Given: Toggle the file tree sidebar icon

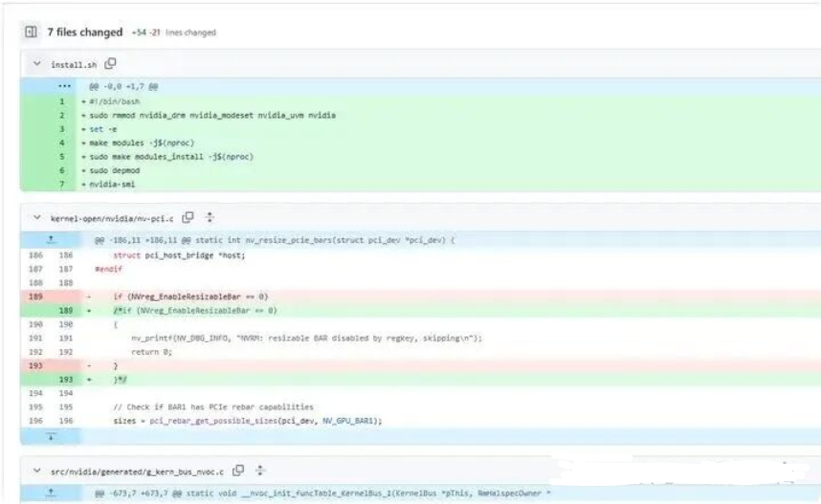Looking at the screenshot, I should tap(31, 32).
